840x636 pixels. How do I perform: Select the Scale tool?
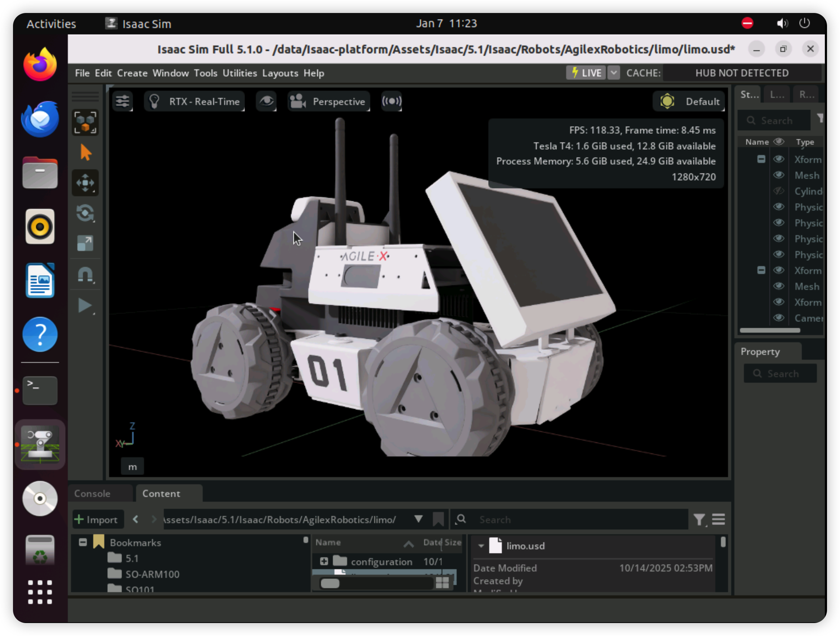point(85,243)
